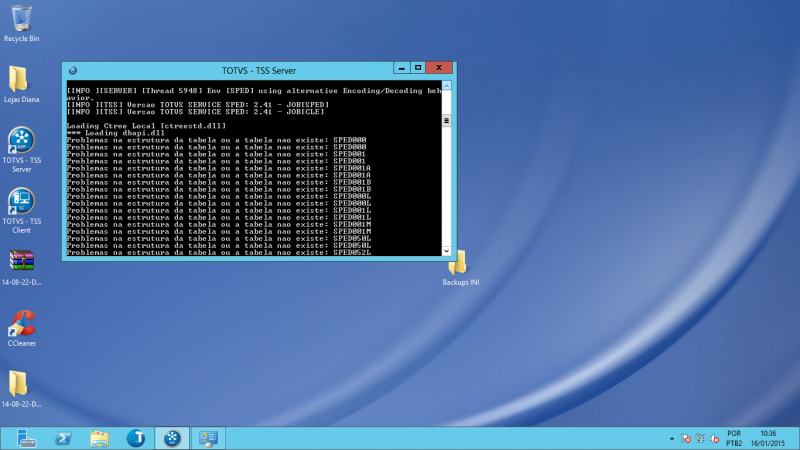Select the Backups INI folder icon
The height and width of the screenshot is (450, 800).
(x=460, y=268)
